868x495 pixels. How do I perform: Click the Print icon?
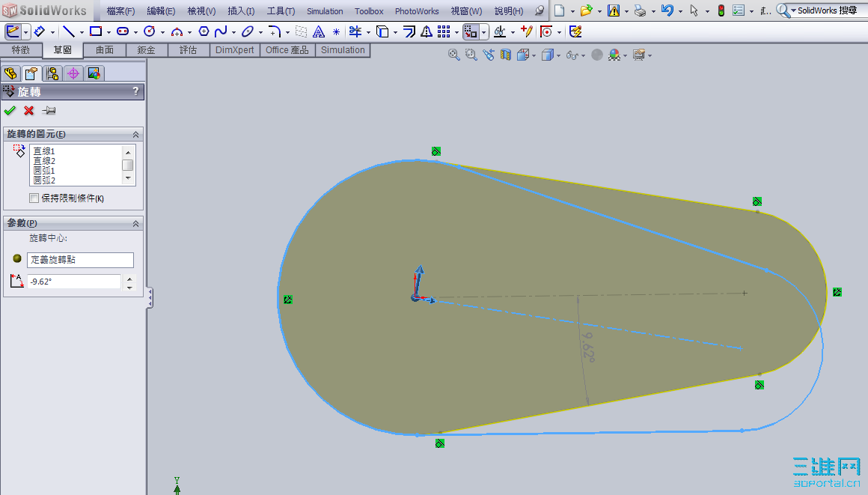[x=640, y=10]
